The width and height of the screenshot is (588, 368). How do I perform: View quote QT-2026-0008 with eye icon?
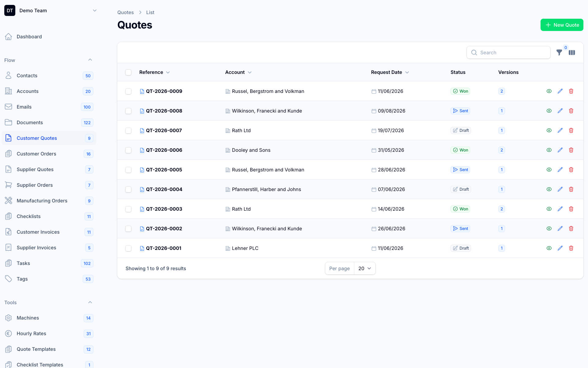549,111
